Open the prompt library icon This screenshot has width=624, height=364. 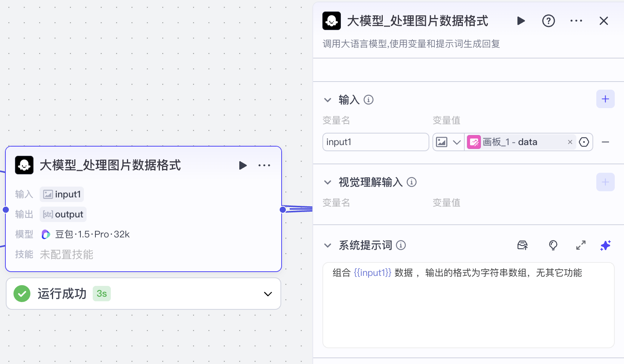522,245
